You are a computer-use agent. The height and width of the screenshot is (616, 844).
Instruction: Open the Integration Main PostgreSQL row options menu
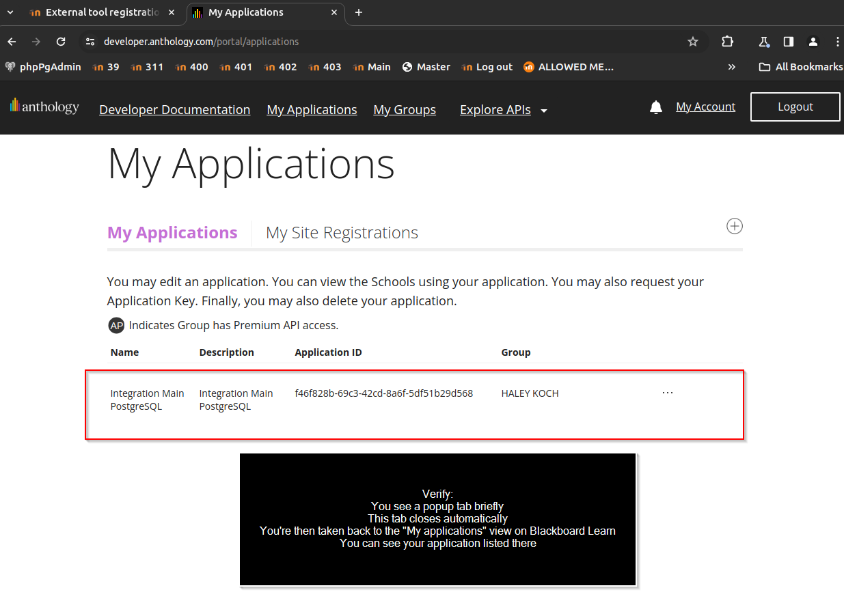(x=668, y=393)
